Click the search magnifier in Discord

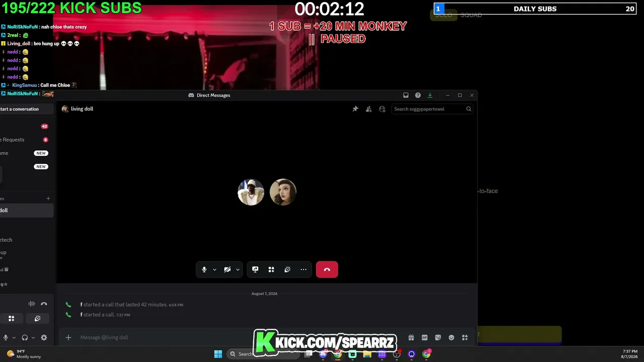point(468,109)
